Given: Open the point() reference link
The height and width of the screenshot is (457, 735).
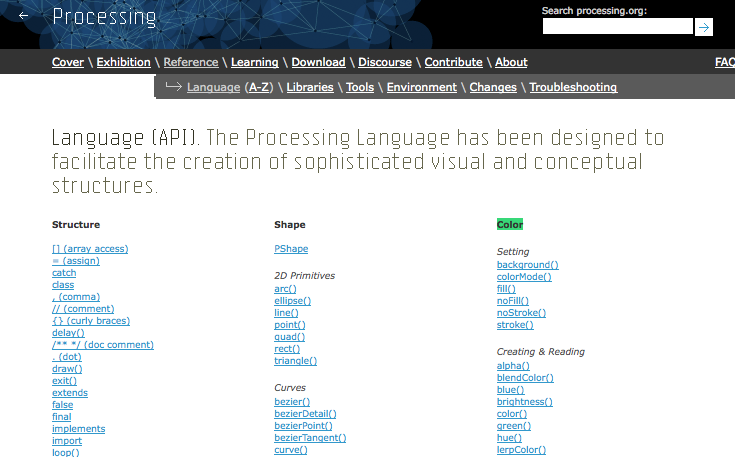Looking at the screenshot, I should 290,325.
